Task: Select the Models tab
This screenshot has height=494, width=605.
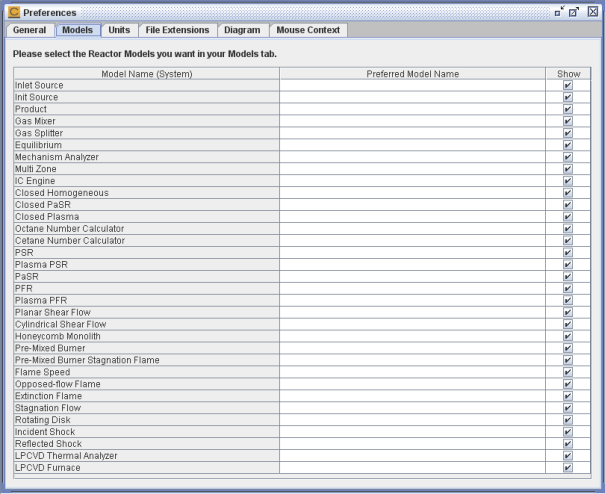Action: [x=78, y=30]
